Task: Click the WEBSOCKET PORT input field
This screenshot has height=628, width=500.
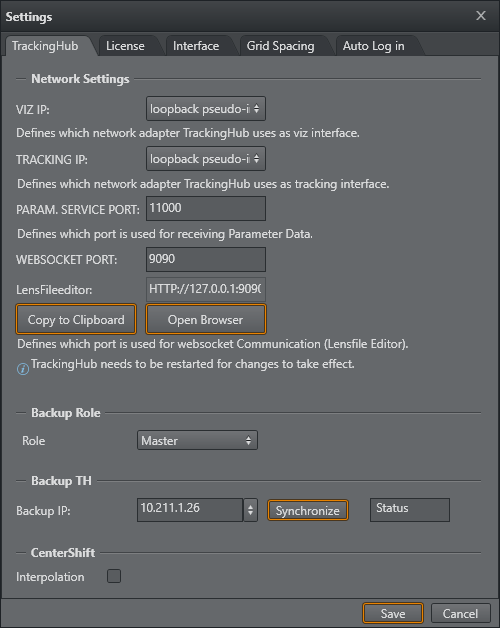Action: click(x=206, y=259)
